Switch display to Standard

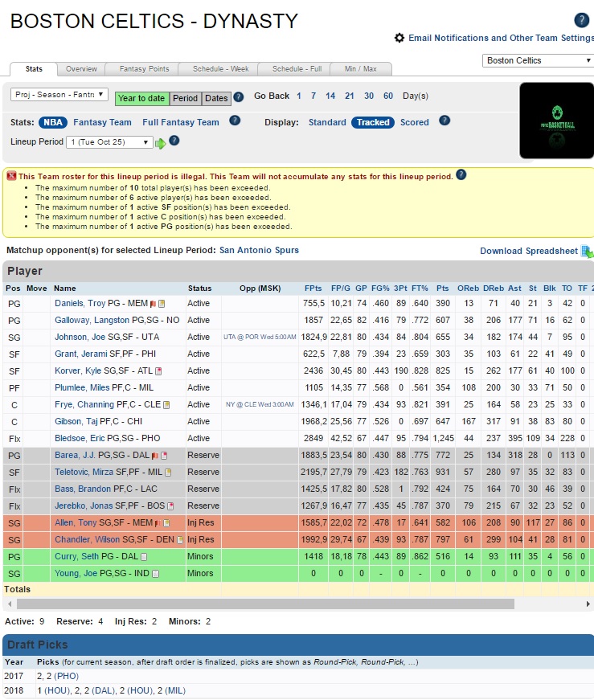(x=327, y=122)
